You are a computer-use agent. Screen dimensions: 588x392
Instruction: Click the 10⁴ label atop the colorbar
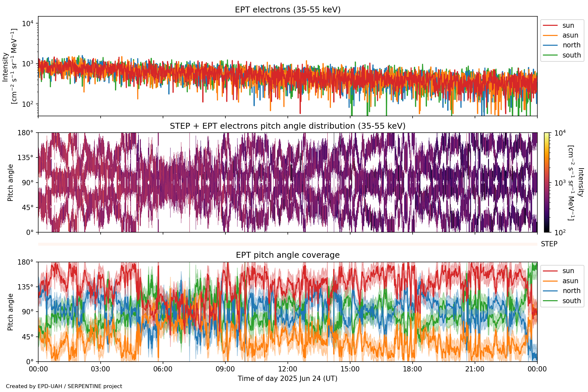click(560, 133)
